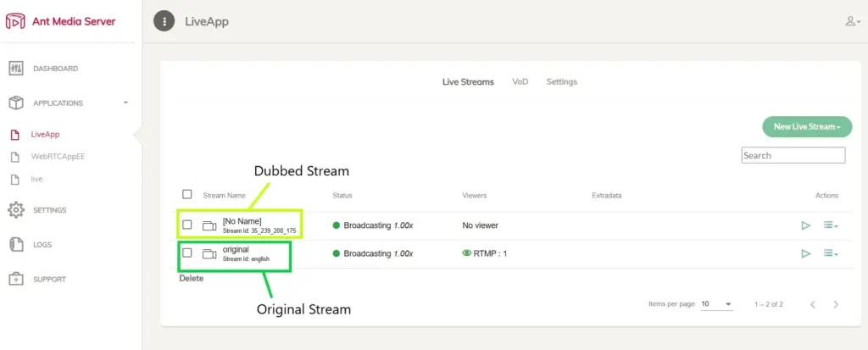868x350 pixels.
Task: Switch to the VoD tab
Action: pyautogui.click(x=520, y=82)
